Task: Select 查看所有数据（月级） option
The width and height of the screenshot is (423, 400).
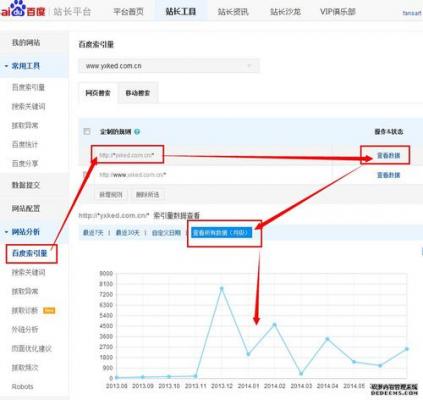Action: [221, 232]
